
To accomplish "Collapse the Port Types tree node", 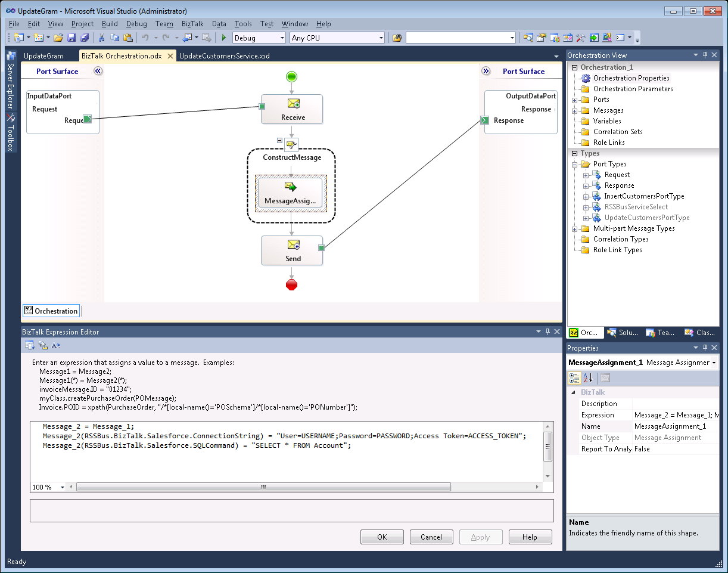I will coord(575,164).
